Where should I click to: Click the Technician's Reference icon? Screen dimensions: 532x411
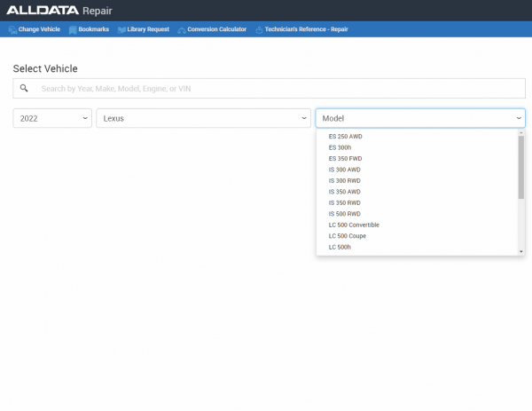pyautogui.click(x=259, y=30)
